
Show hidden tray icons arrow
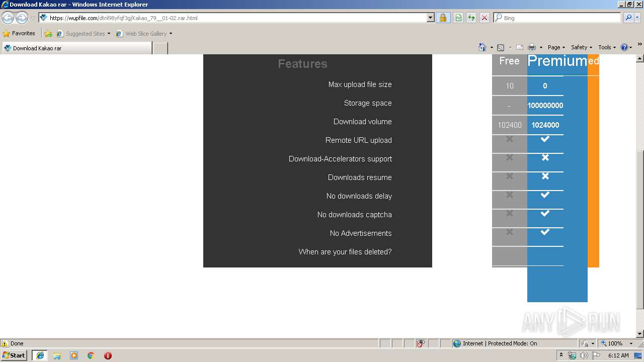pos(561,355)
